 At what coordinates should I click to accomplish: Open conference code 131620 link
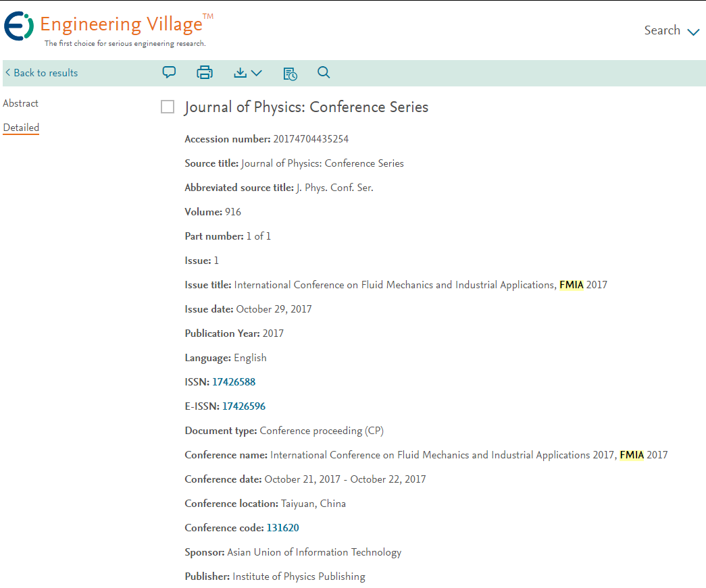[282, 528]
